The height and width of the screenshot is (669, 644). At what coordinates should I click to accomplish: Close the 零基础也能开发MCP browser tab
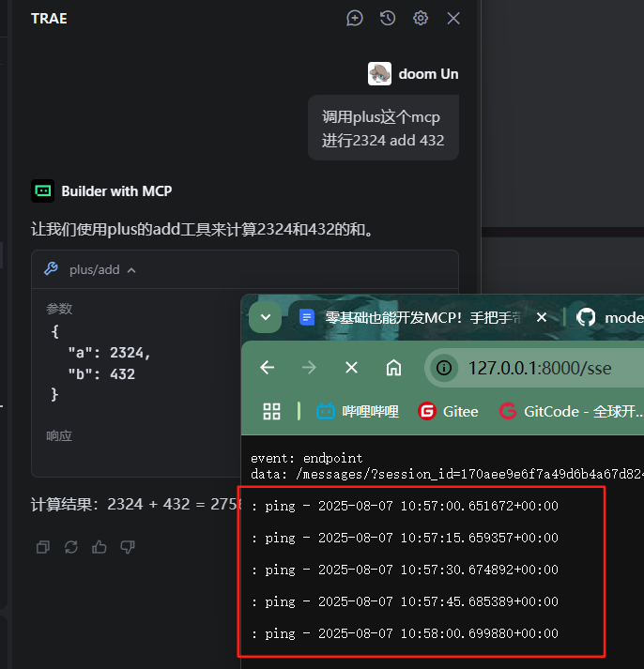point(542,317)
